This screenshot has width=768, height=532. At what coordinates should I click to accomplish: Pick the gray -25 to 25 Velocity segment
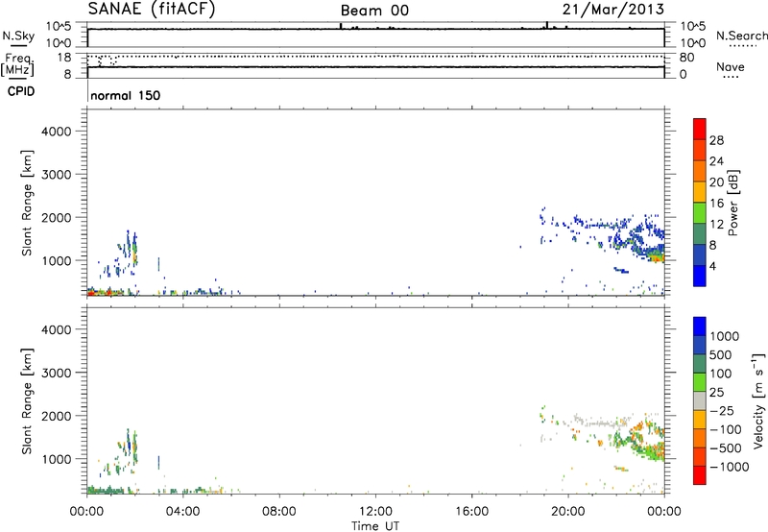[700, 400]
